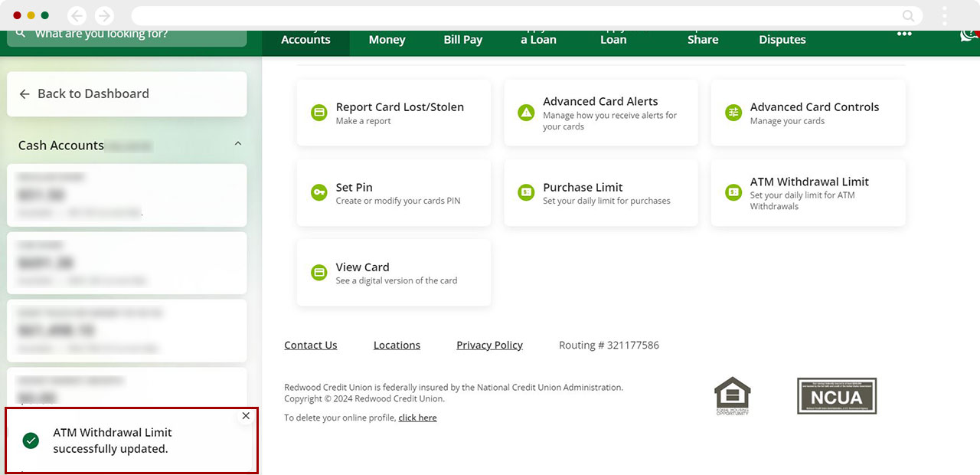
Task: Go to the Disputes menu item
Action: tap(782, 40)
